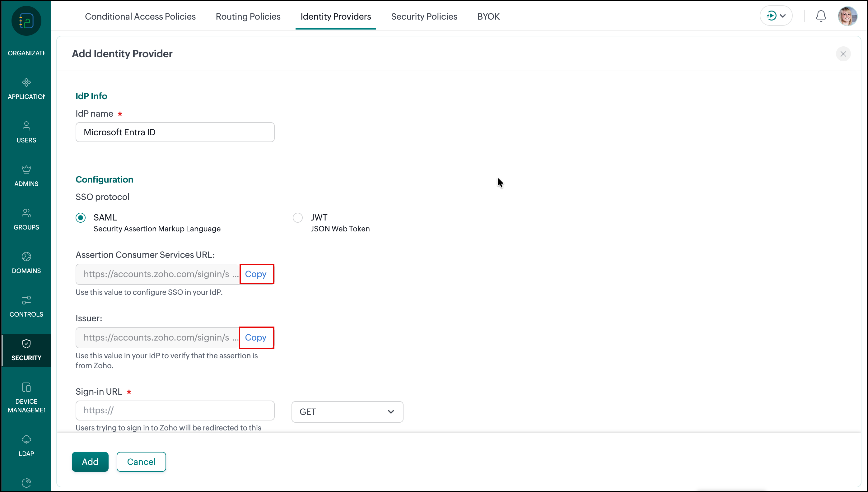
Task: Open the Users section in sidebar
Action: 26,132
